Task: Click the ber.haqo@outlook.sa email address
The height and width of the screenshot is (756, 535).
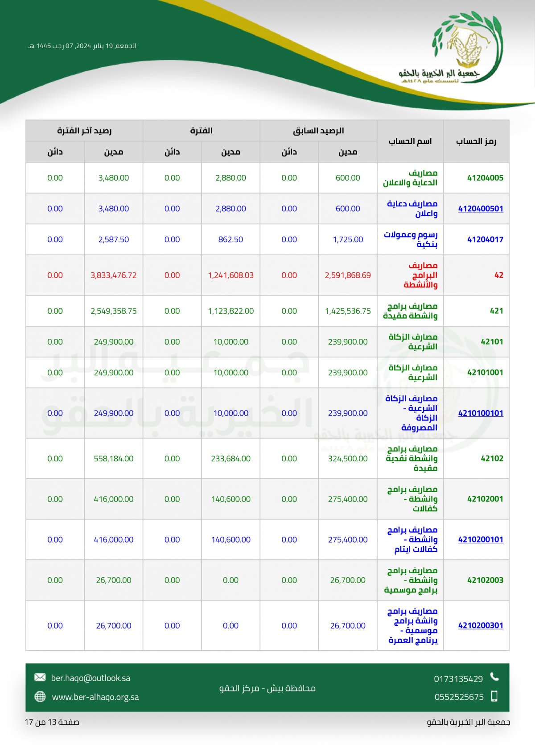Action: click(x=91, y=678)
